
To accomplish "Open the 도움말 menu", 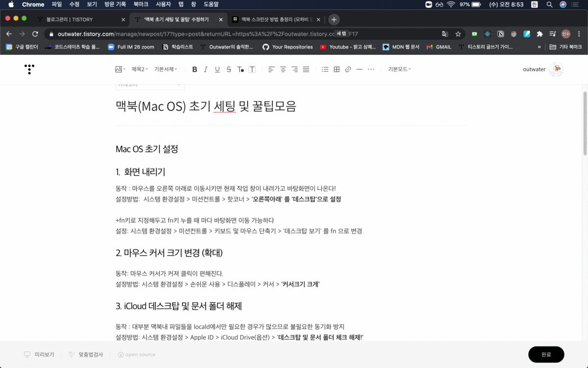I will coord(211,4).
